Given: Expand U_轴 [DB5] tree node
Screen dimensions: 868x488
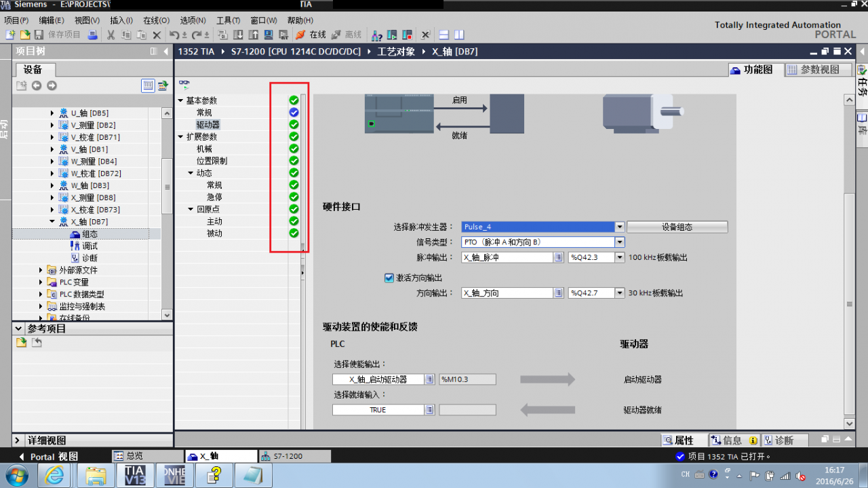Looking at the screenshot, I should (52, 113).
